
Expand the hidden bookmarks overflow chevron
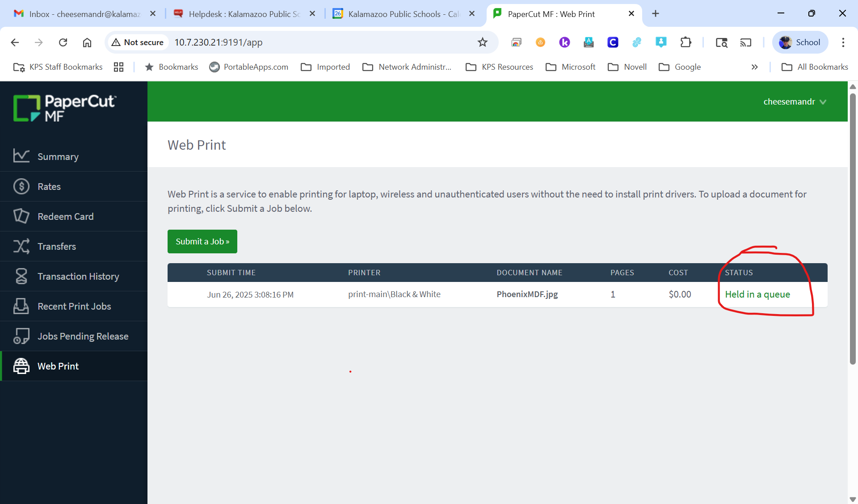[754, 67]
